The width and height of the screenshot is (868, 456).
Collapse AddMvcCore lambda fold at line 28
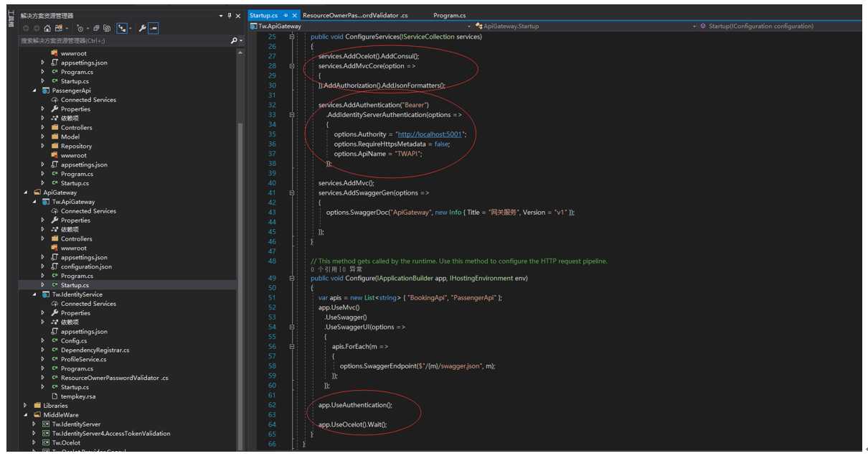(x=292, y=66)
